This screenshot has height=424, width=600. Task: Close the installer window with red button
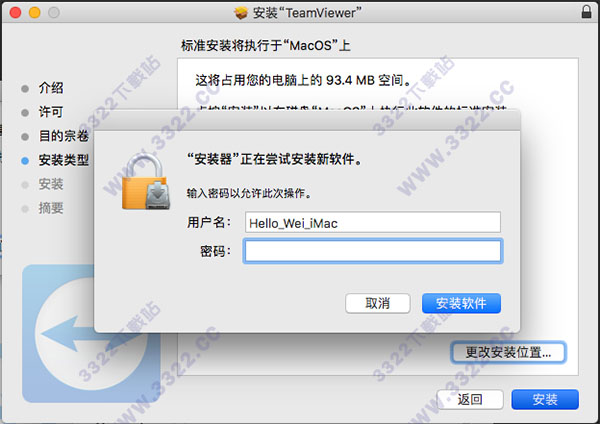click(15, 13)
